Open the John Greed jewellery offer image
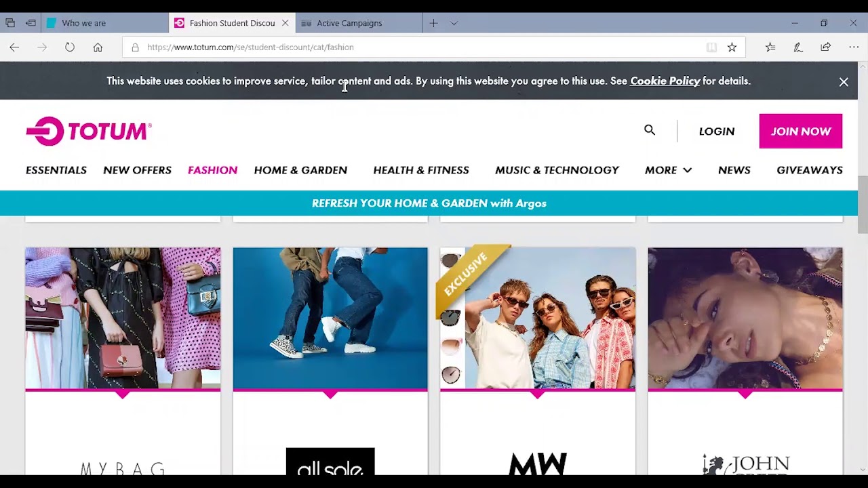 click(745, 319)
